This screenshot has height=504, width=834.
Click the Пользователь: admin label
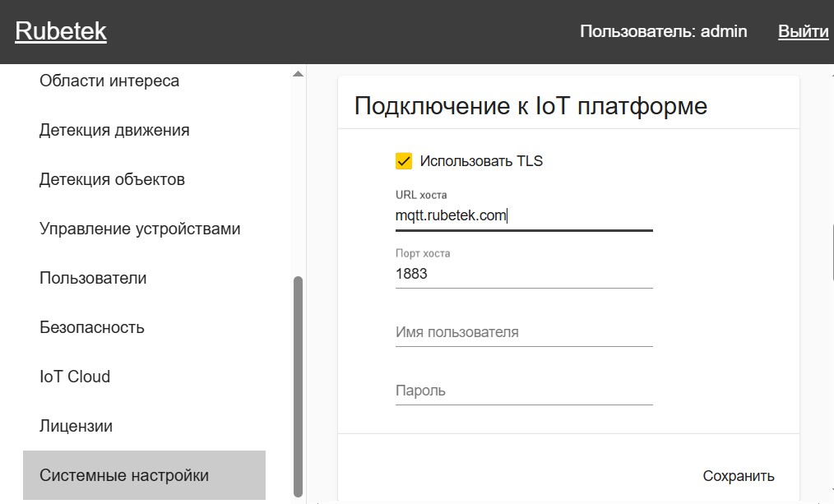pos(663,32)
